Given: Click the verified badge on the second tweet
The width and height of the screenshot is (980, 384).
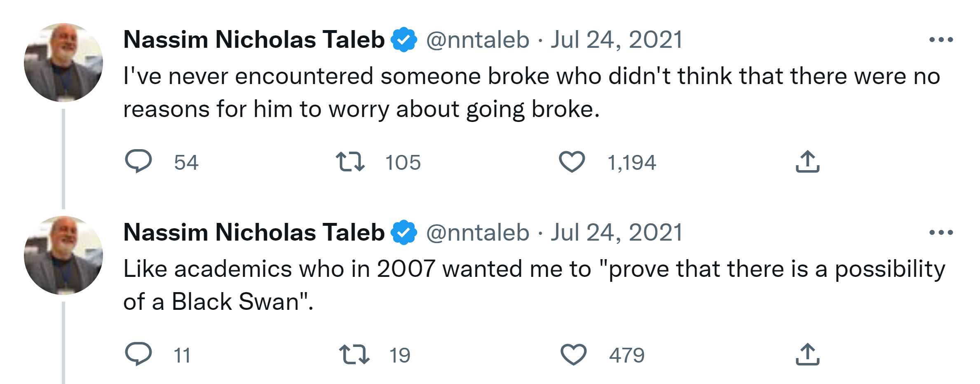Looking at the screenshot, I should 404,233.
